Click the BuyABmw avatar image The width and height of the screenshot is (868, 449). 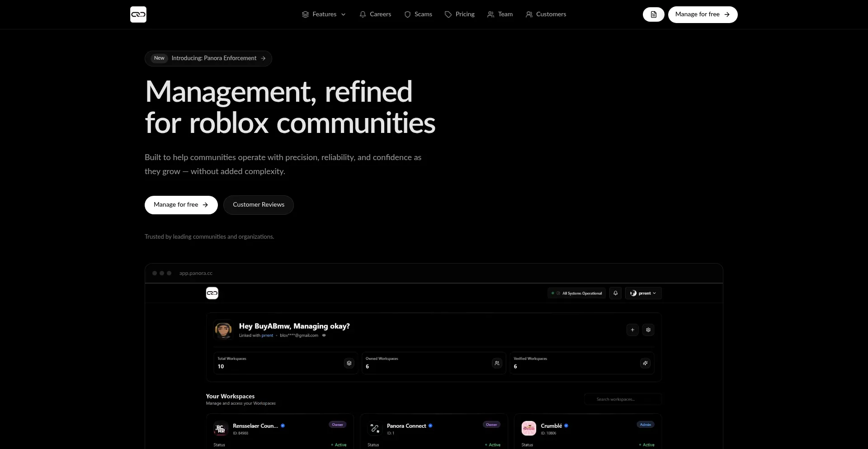223,330
